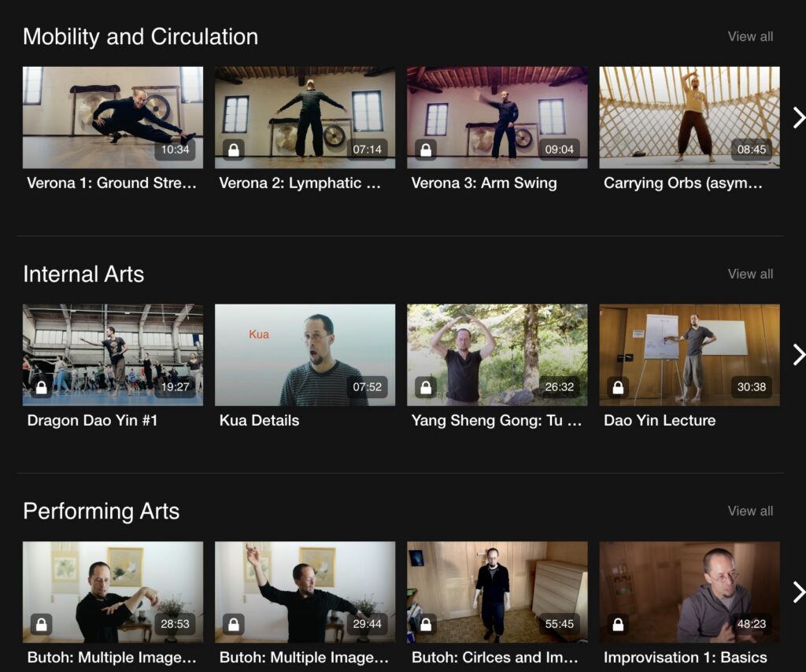View all Performing Arts videos
The height and width of the screenshot is (672, 806).
tap(749, 511)
